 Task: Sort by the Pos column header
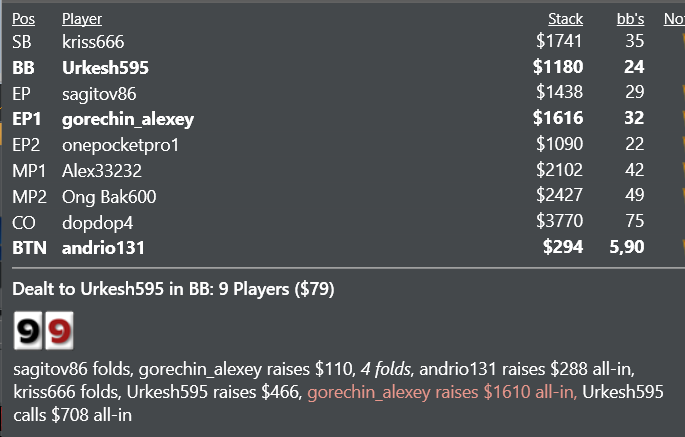click(24, 19)
